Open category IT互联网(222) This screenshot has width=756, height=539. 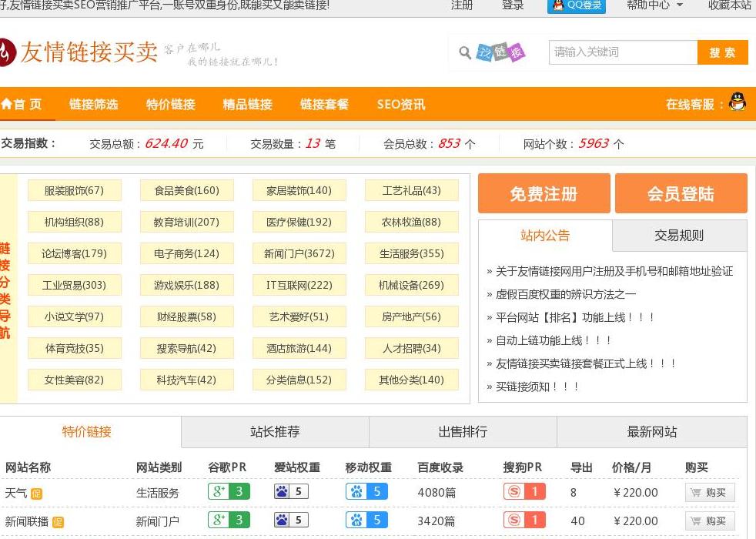click(299, 285)
